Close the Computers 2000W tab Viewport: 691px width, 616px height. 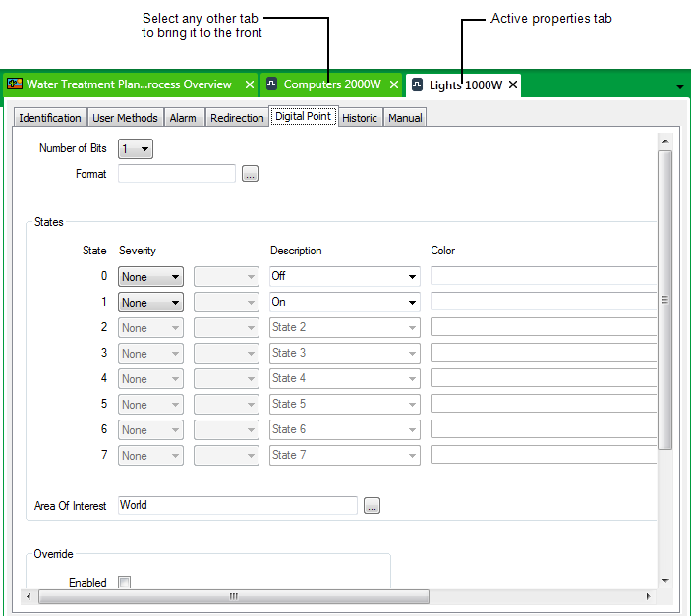click(x=393, y=84)
